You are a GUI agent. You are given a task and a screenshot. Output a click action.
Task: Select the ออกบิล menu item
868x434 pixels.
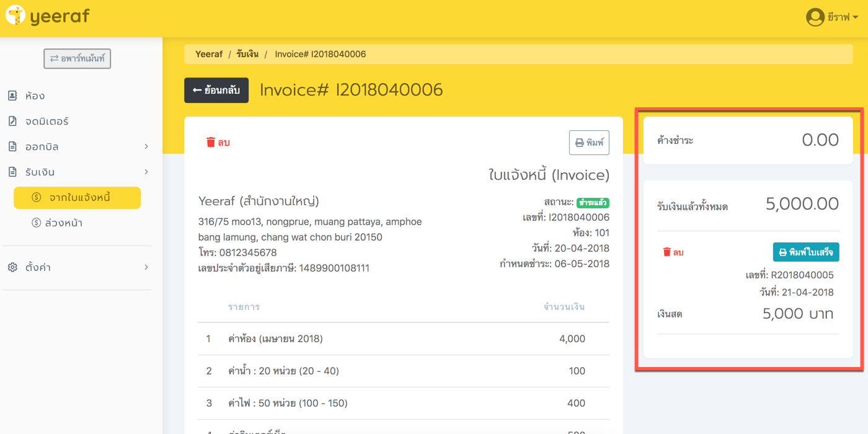(79, 146)
